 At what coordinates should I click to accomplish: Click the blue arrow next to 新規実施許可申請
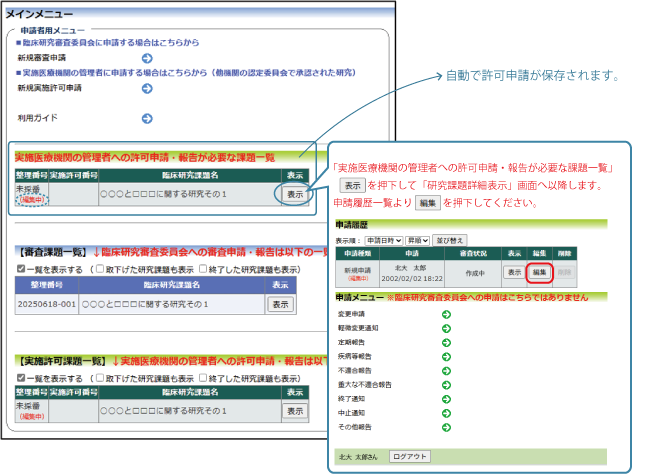tap(146, 88)
